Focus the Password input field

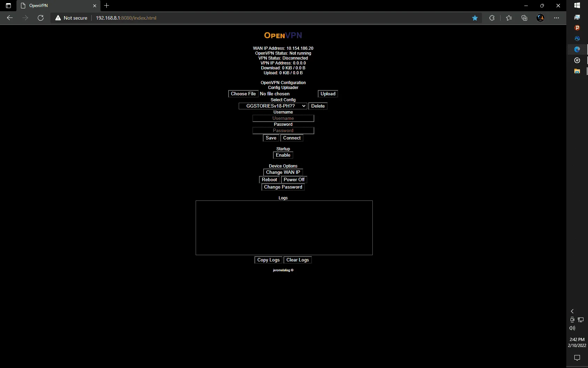283,131
